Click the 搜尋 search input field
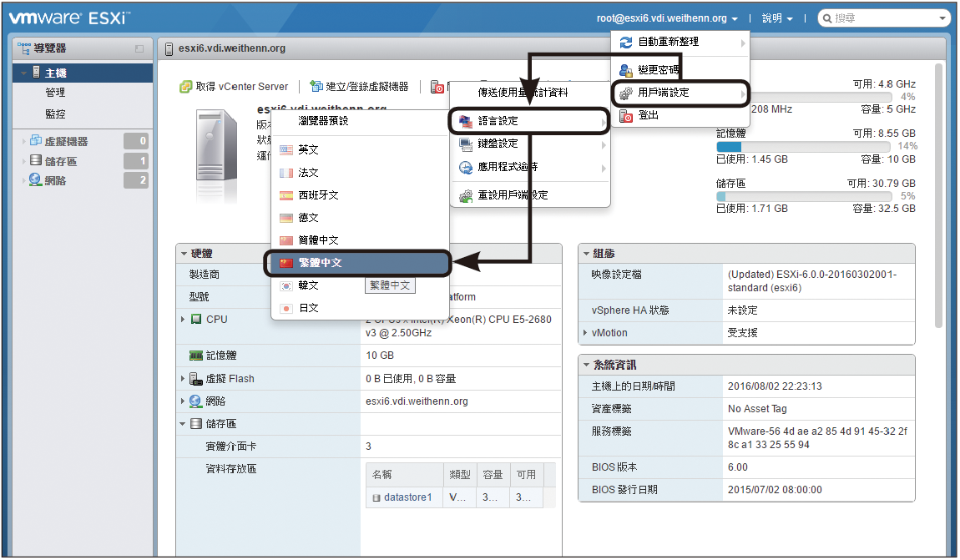The image size is (960, 560). coord(885,18)
